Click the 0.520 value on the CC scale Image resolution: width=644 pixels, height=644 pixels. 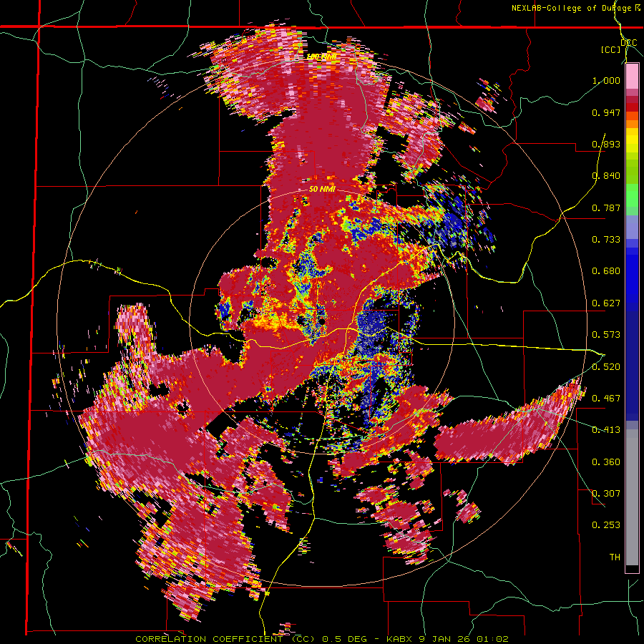(x=606, y=366)
